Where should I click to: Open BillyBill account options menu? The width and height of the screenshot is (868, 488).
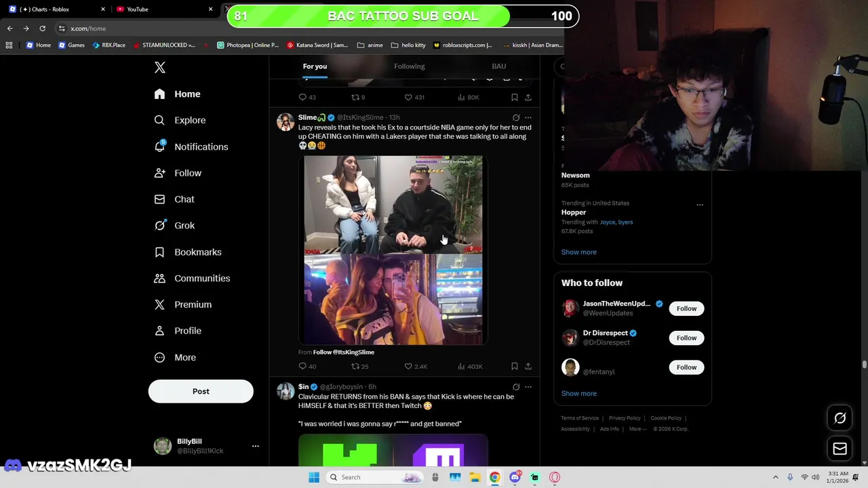coord(256,446)
